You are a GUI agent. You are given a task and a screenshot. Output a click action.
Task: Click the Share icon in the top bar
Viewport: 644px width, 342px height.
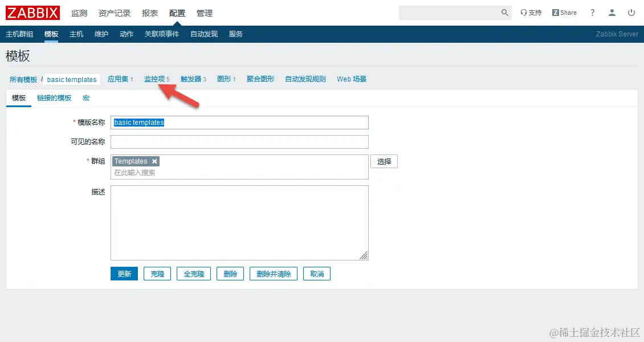[x=564, y=12]
